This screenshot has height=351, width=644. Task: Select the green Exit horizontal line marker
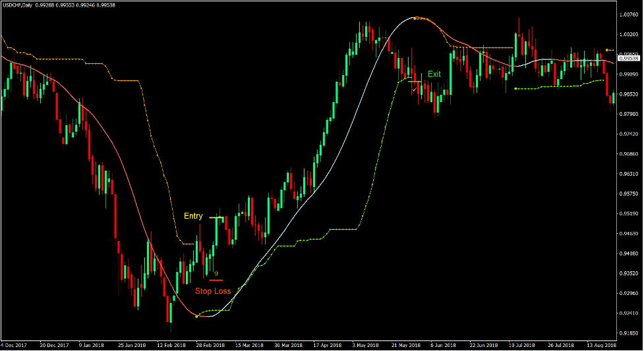pos(413,81)
